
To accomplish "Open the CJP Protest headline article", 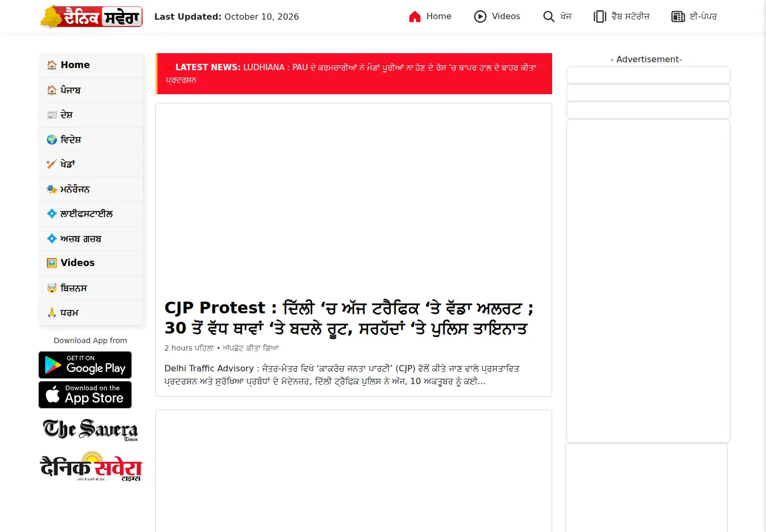I will click(349, 318).
